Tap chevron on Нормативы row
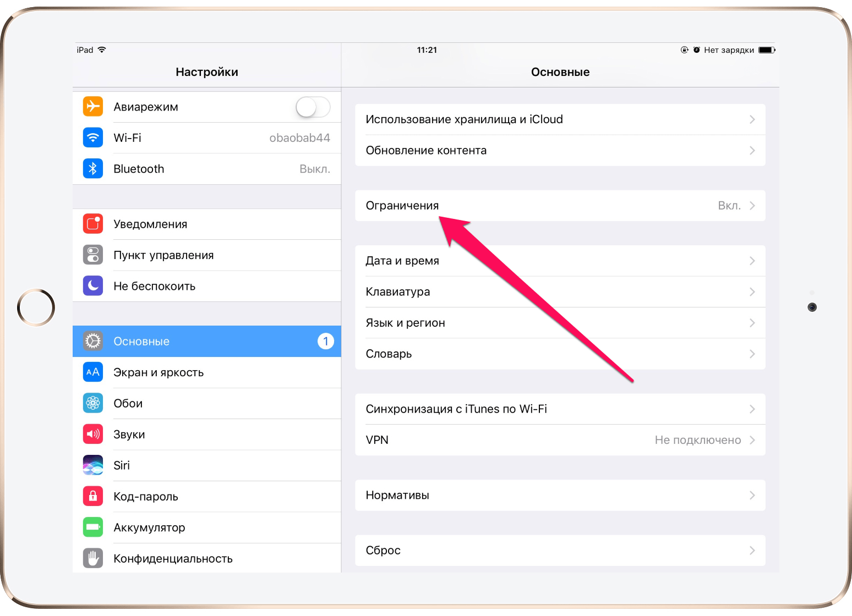Viewport: 852px width, 616px height. [x=752, y=495]
